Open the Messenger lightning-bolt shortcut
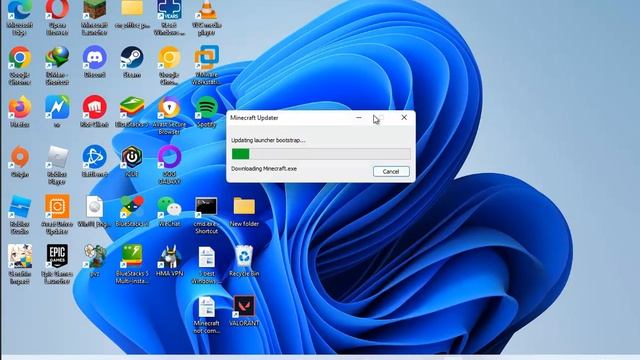This screenshot has width=640, height=360. (x=57, y=111)
